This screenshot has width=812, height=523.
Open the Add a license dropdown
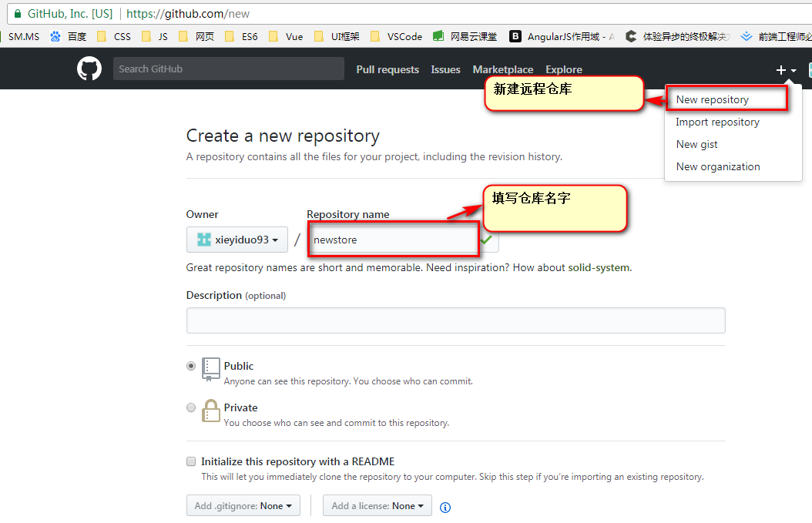click(x=377, y=505)
